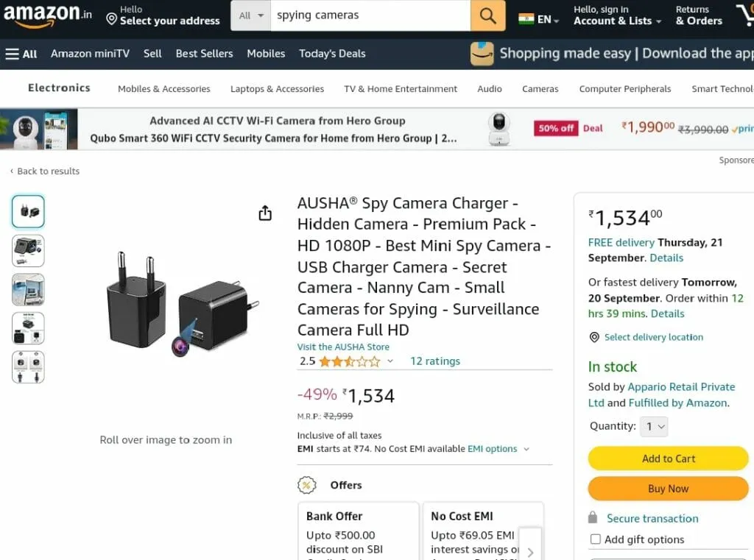Image resolution: width=754 pixels, height=560 pixels.
Task: Open the Cameras category tab
Action: pyautogui.click(x=540, y=89)
